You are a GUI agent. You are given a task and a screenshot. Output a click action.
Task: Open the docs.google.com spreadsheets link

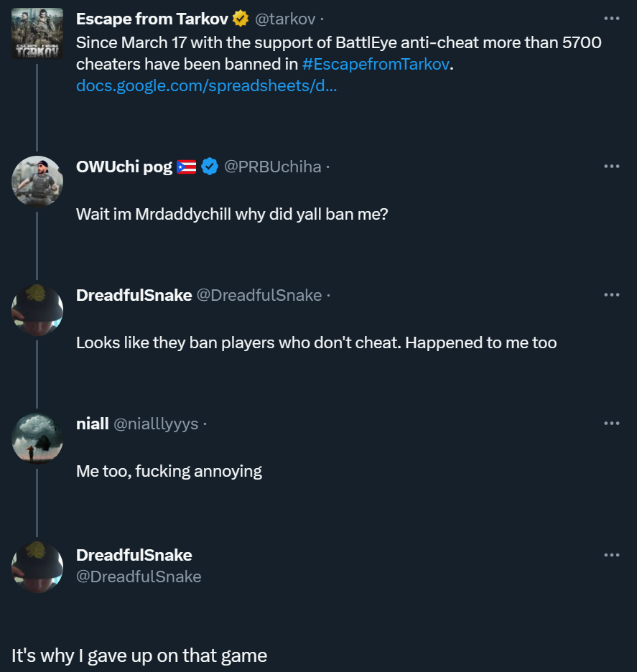tap(207, 86)
